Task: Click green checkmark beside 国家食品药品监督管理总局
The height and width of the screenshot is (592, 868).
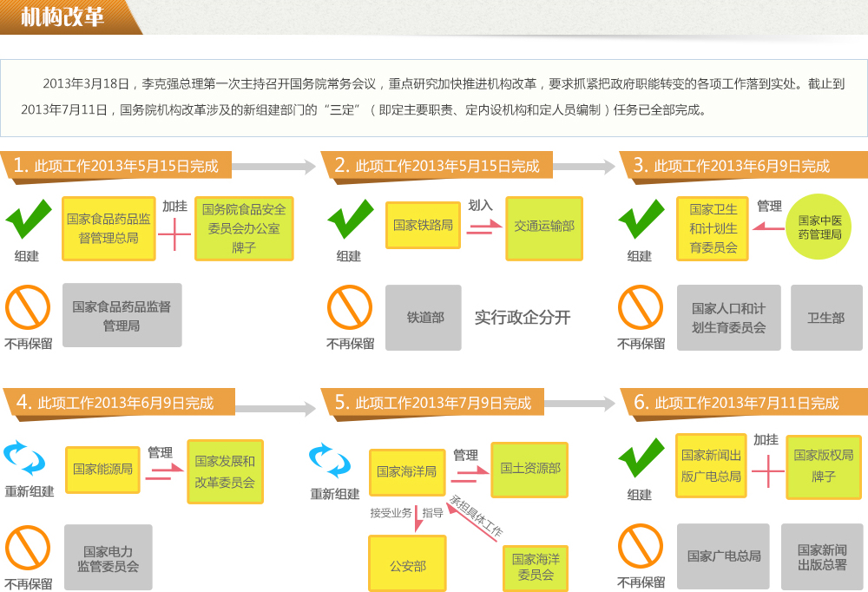Action: pos(29,219)
